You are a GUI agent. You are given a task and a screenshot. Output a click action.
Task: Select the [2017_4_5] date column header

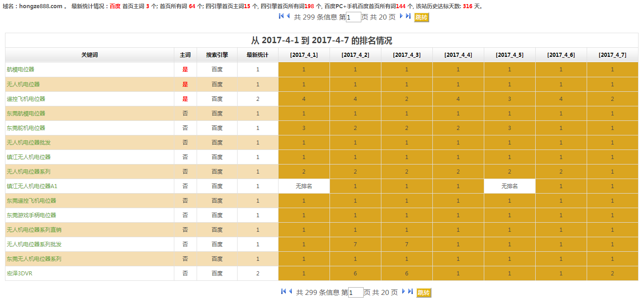point(509,55)
